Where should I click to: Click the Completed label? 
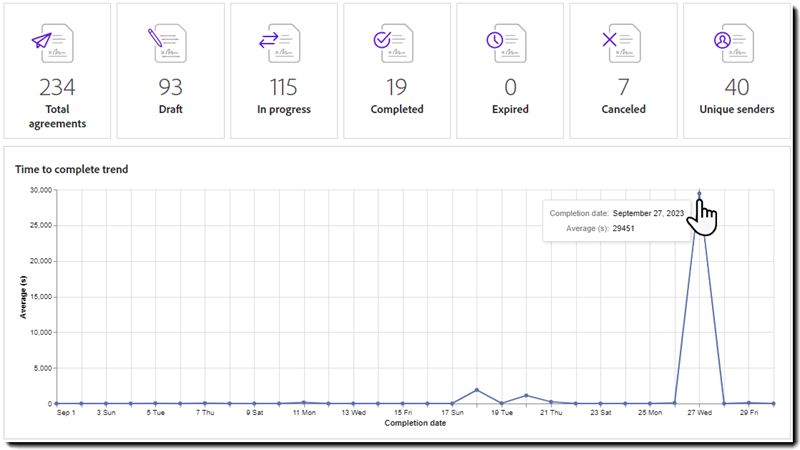(x=397, y=110)
